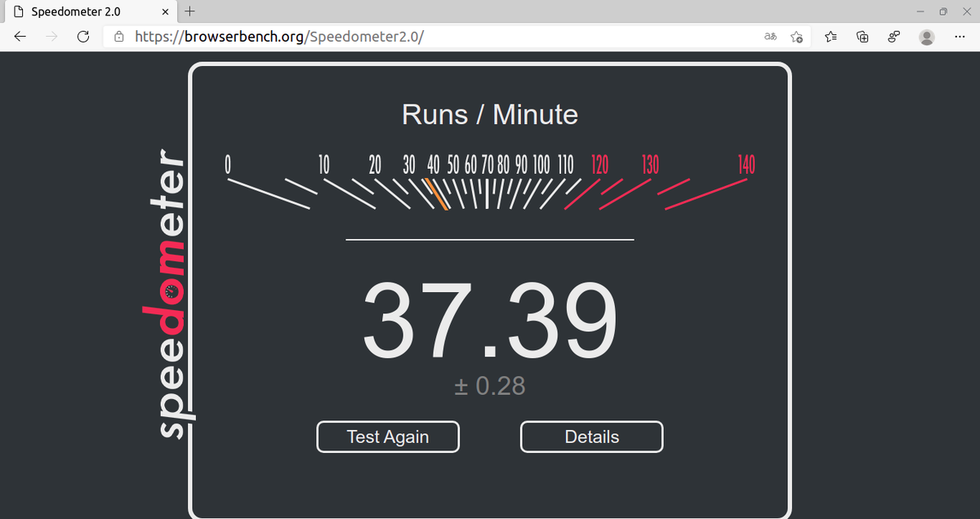Open the Favorites list icon

pos(831,37)
